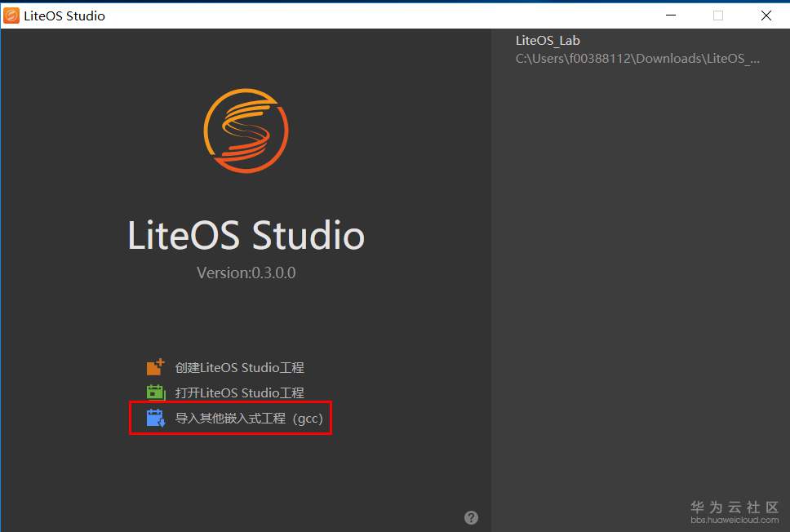
Task: Click the green open project icon
Action: tap(156, 392)
